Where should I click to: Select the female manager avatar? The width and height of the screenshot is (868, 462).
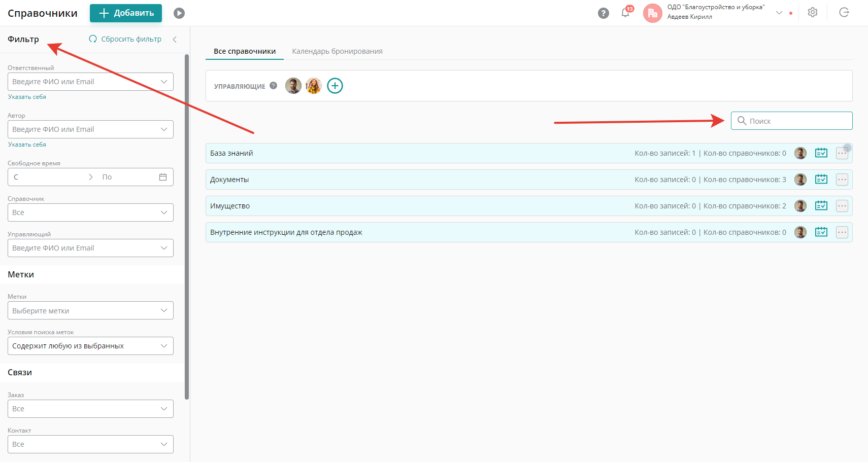pos(314,86)
